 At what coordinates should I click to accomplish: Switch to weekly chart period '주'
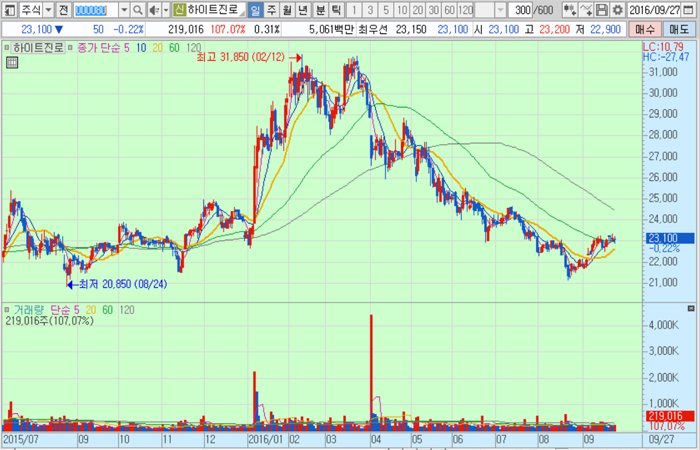(x=272, y=9)
